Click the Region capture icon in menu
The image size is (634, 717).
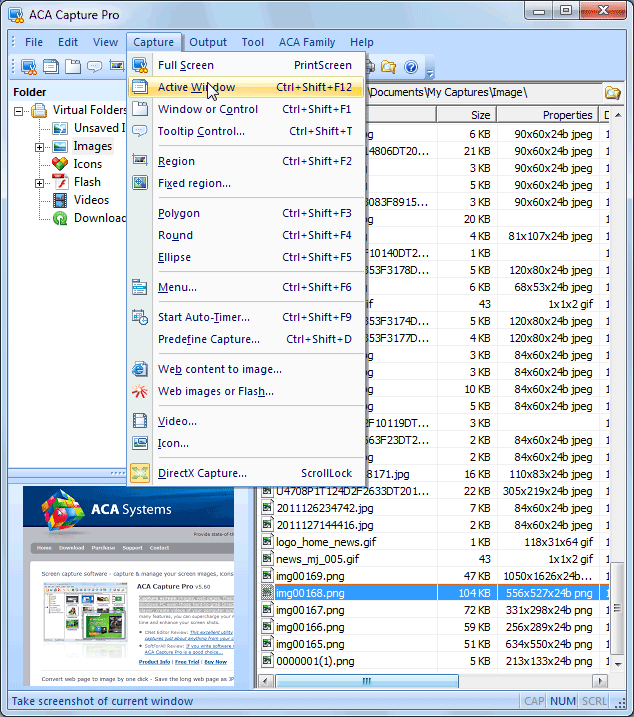click(140, 161)
